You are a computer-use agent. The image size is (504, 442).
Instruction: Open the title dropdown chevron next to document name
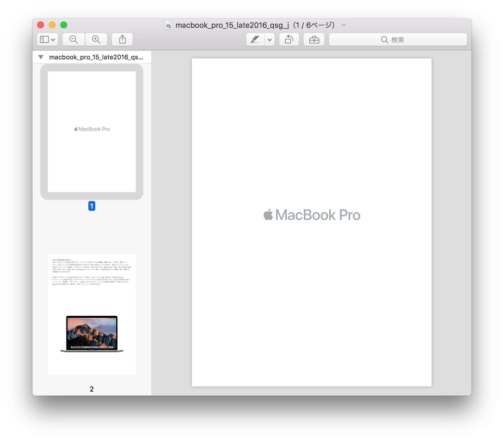point(344,25)
